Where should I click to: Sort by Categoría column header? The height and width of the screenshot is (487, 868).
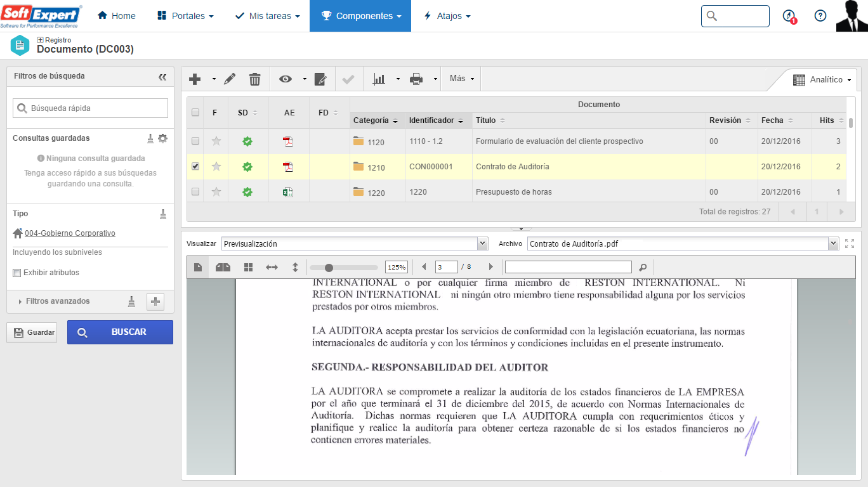coord(376,120)
